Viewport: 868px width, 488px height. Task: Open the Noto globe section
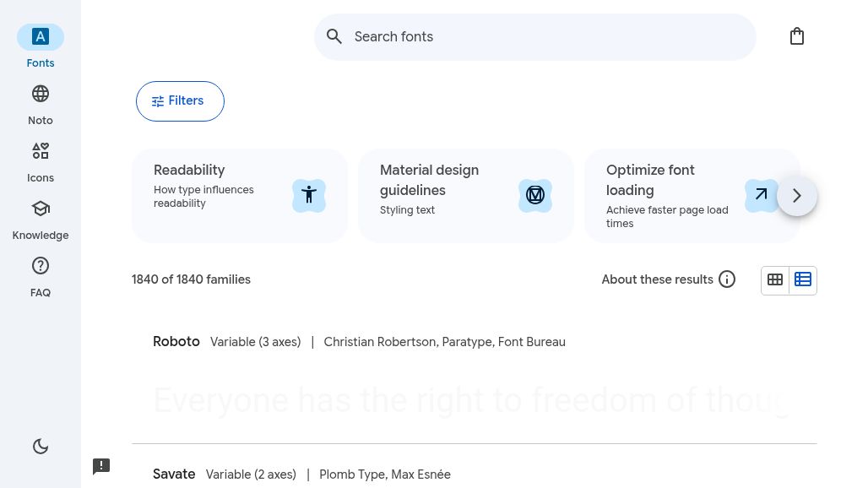[x=41, y=105]
